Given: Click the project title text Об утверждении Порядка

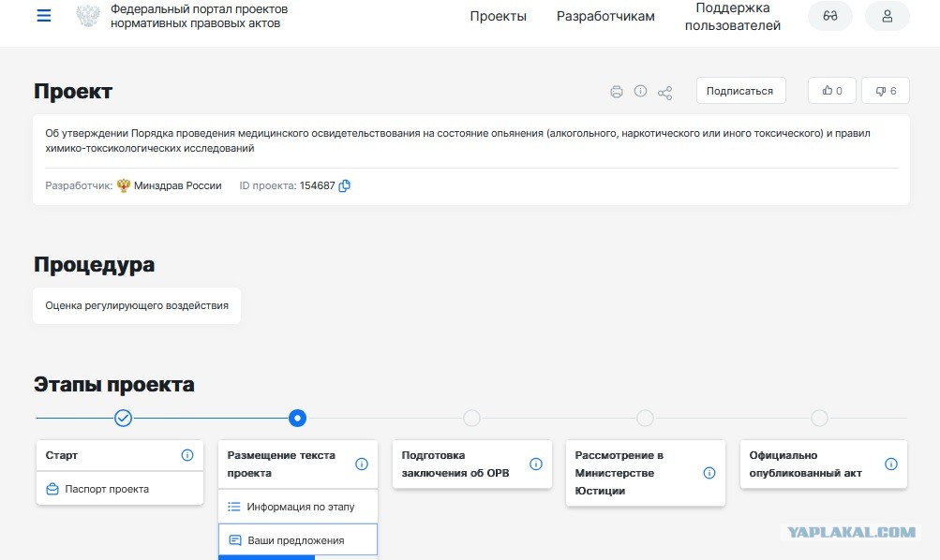Looking at the screenshot, I should [x=458, y=140].
